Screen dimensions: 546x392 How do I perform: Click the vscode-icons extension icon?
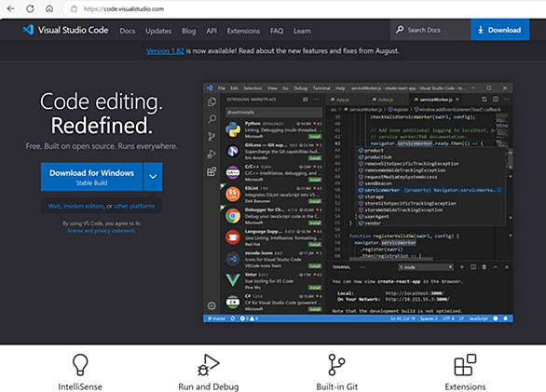pos(233,259)
